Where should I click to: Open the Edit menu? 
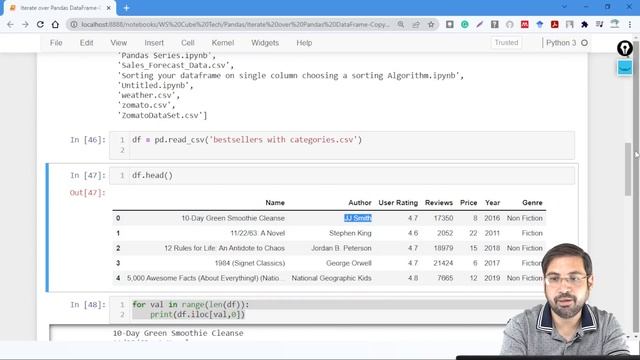coord(86,43)
